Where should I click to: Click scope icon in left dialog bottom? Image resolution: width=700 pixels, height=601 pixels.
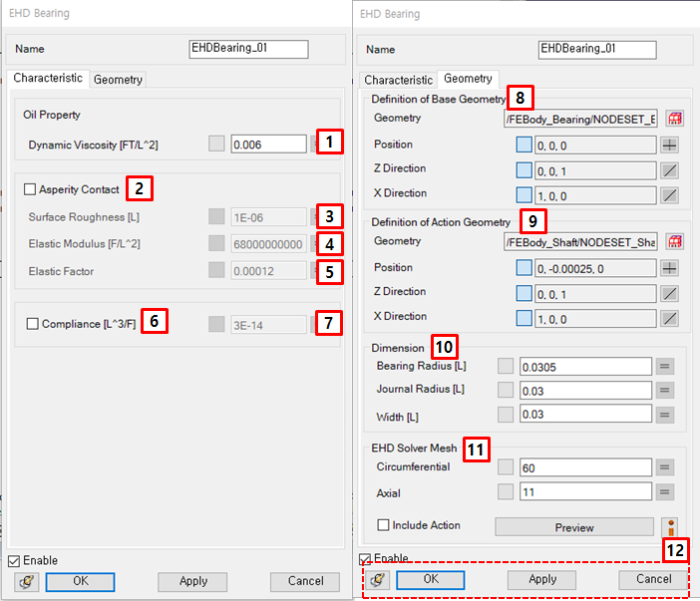[26, 582]
